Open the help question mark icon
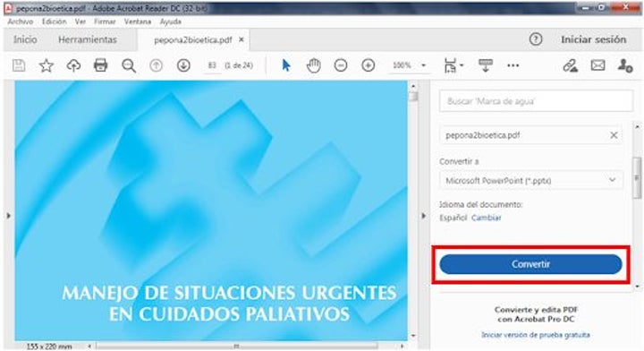The image size is (644, 351). tap(536, 39)
